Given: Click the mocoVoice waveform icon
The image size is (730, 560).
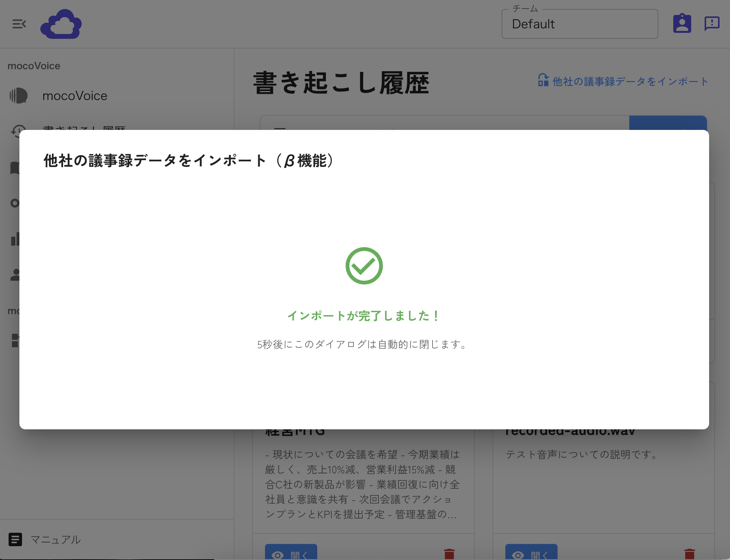Looking at the screenshot, I should point(19,96).
